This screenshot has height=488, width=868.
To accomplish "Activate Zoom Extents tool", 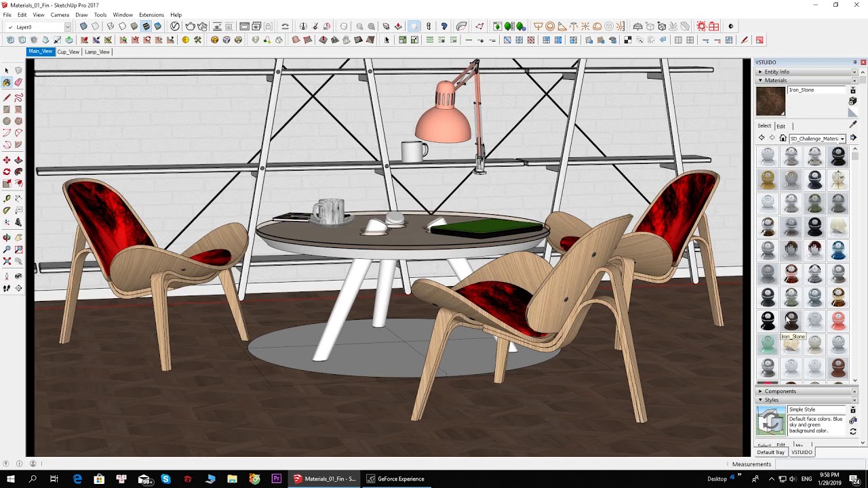I will [7, 260].
